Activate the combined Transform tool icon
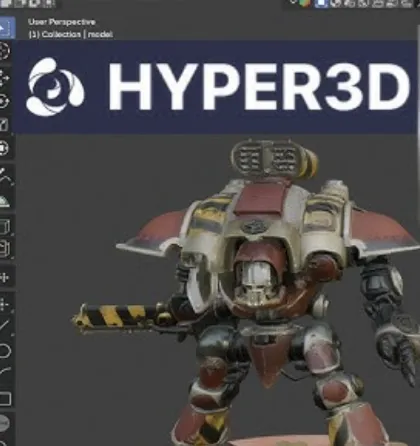The image size is (420, 446). (4, 148)
